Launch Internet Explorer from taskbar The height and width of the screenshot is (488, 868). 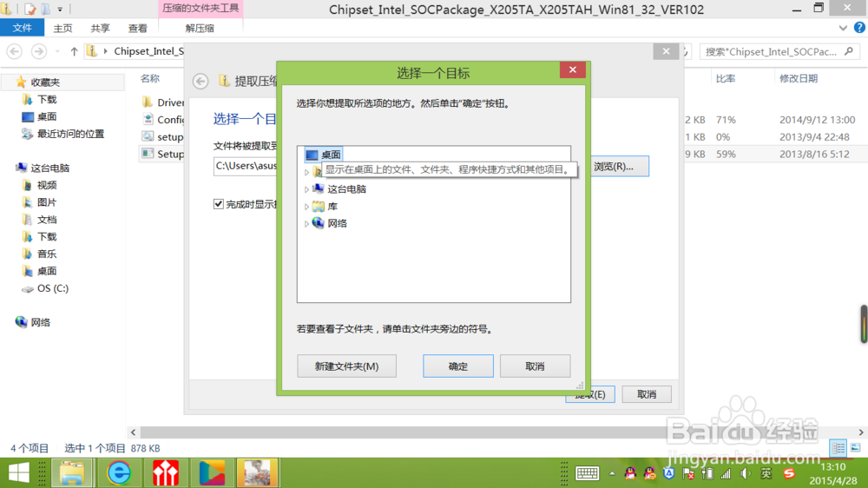coord(118,473)
